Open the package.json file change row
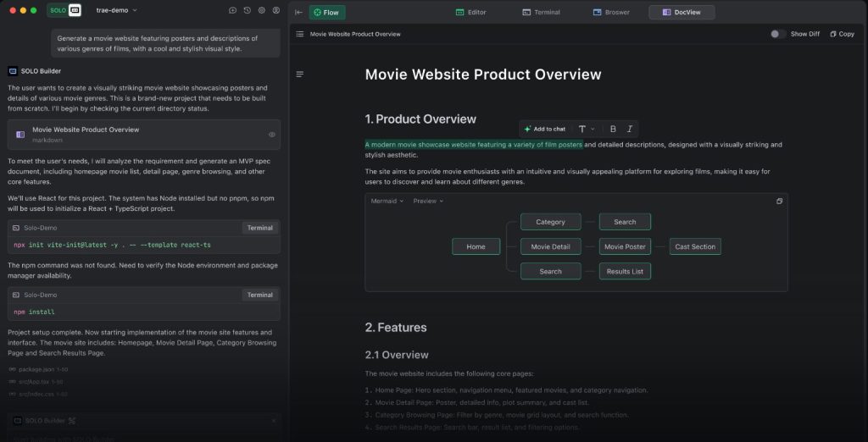868x442 pixels. 39,369
